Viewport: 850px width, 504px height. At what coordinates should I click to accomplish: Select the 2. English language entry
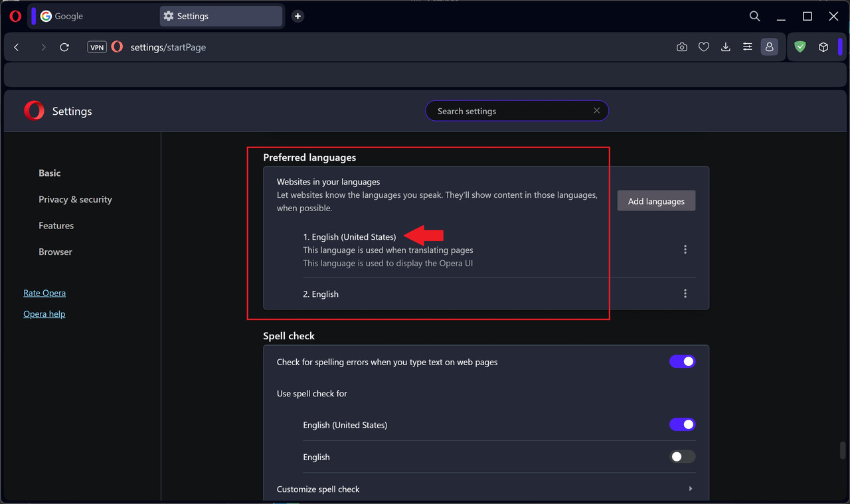point(321,294)
